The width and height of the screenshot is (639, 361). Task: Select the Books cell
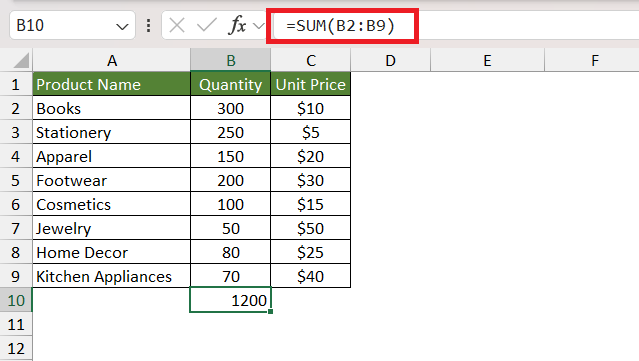pyautogui.click(x=112, y=108)
